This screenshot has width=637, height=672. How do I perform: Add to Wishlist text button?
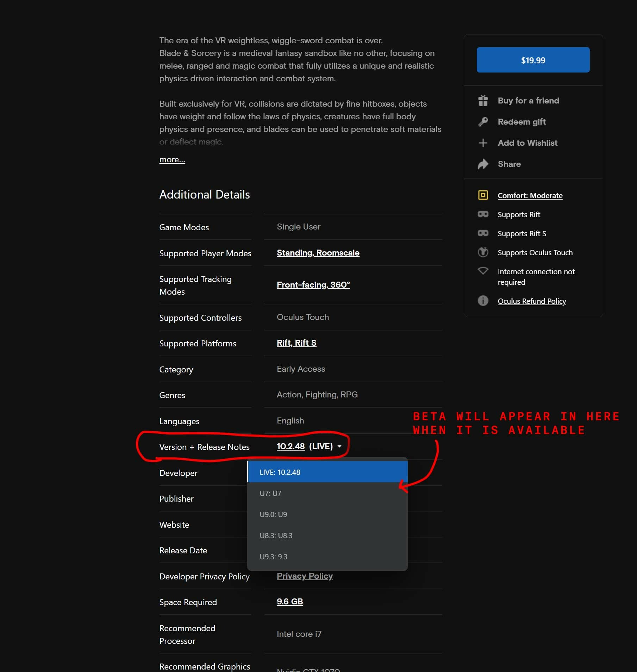tap(527, 143)
